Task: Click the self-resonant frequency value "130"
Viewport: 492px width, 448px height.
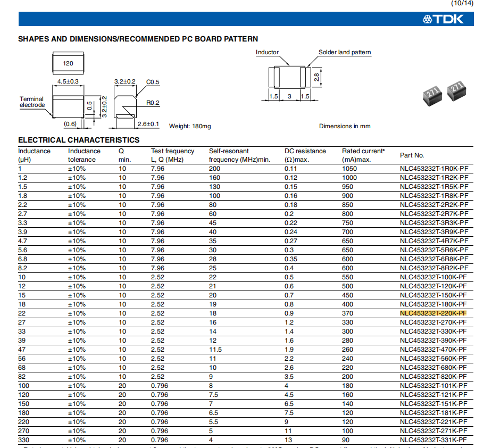Action: (x=215, y=187)
